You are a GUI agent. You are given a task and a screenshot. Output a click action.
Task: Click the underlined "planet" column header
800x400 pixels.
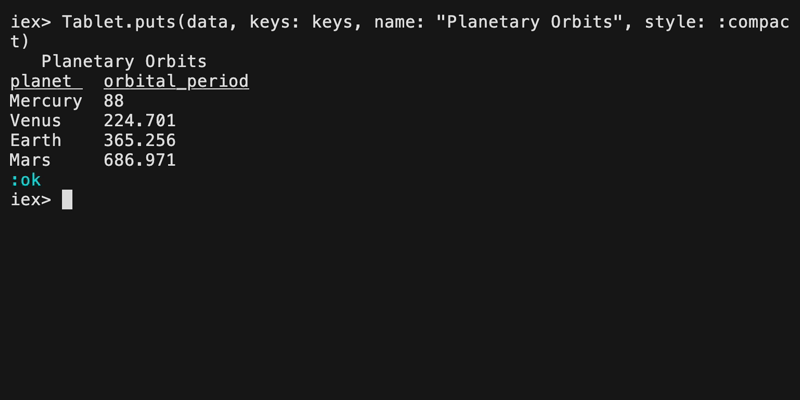(x=41, y=81)
